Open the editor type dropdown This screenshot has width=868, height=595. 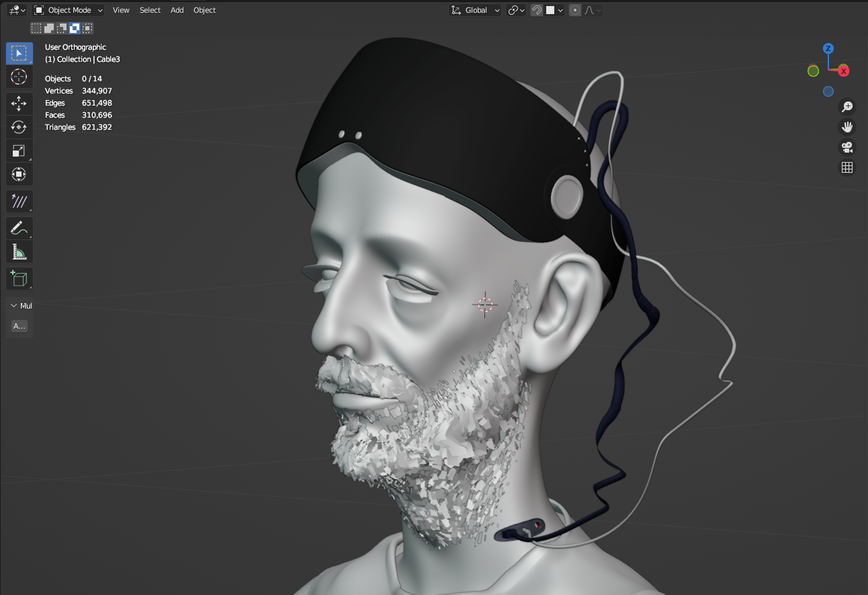click(17, 10)
